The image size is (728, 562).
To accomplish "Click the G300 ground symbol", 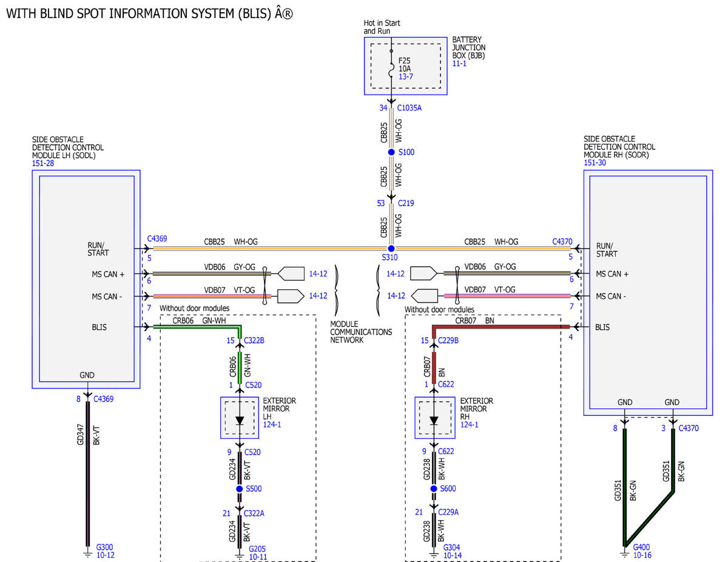I will pos(87,554).
